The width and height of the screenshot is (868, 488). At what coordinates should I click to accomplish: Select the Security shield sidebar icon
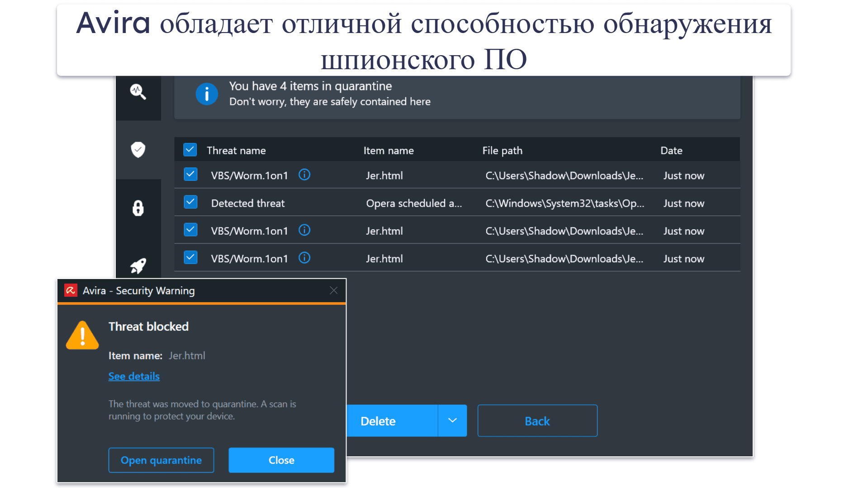[x=138, y=150]
